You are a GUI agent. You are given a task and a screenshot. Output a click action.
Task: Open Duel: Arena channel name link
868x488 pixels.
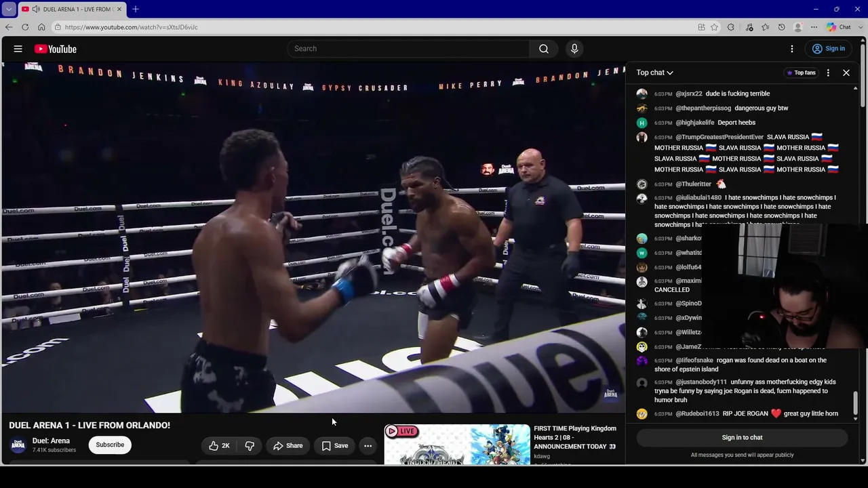pos(51,441)
